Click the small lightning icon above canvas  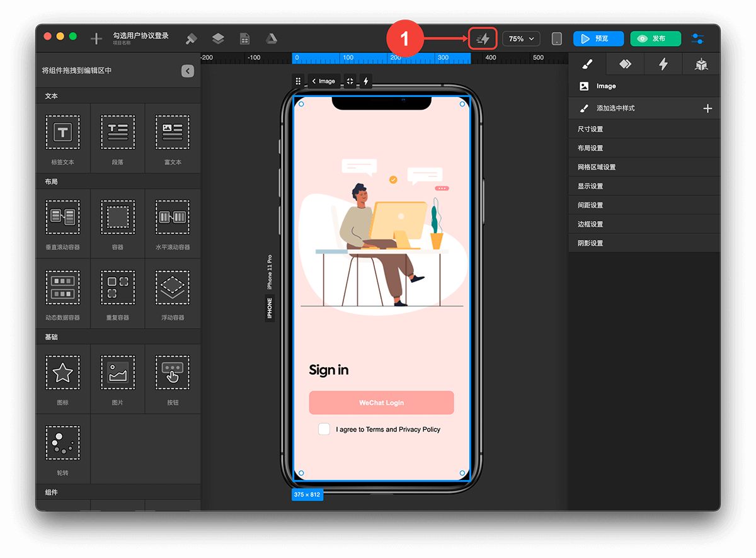[365, 81]
